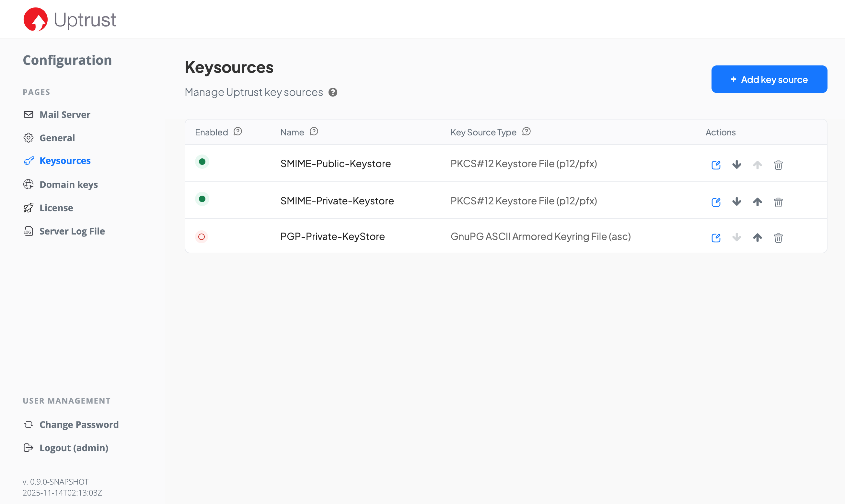Click Add key source button
The width and height of the screenshot is (845, 504).
tap(769, 79)
